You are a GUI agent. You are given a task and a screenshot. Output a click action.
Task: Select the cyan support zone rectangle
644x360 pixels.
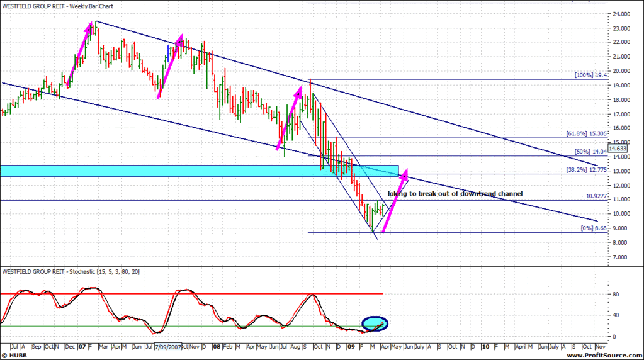pyautogui.click(x=199, y=171)
